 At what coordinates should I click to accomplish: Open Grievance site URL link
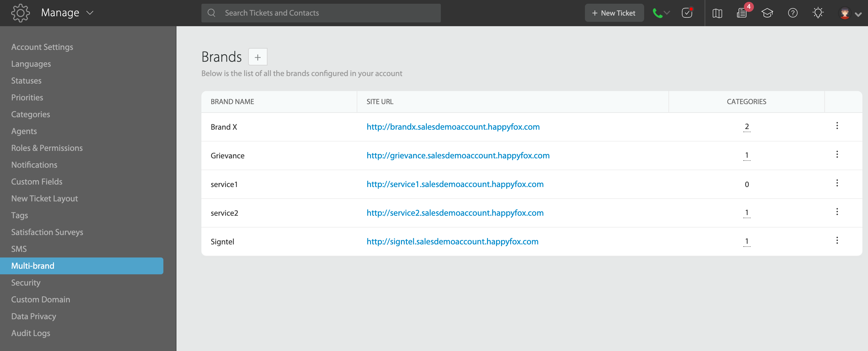[x=458, y=155]
